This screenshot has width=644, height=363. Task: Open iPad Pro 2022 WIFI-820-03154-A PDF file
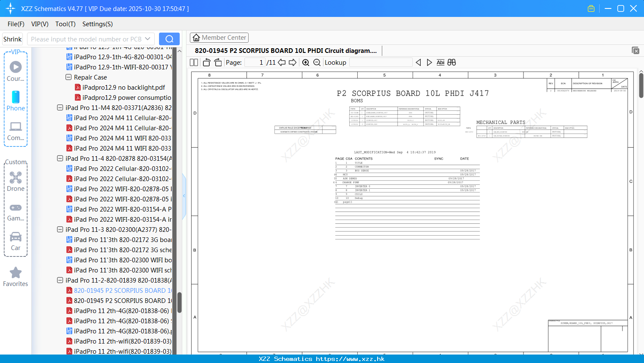click(119, 219)
